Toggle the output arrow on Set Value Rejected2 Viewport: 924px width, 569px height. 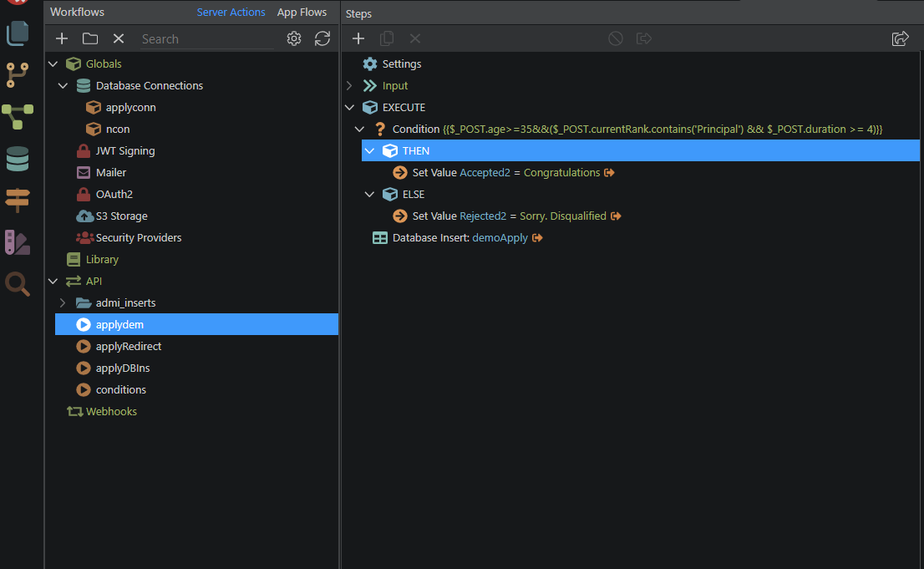pos(616,216)
